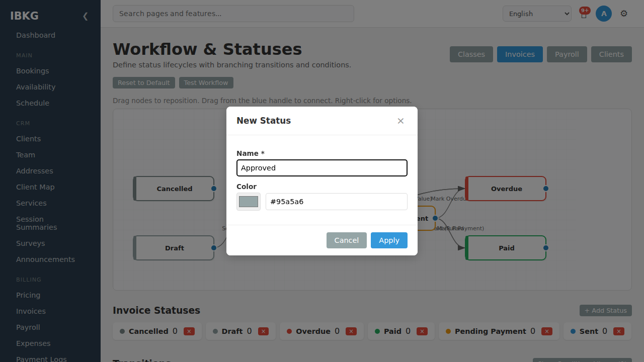
Task: Click the Cancel button in dialog
Action: click(x=347, y=240)
